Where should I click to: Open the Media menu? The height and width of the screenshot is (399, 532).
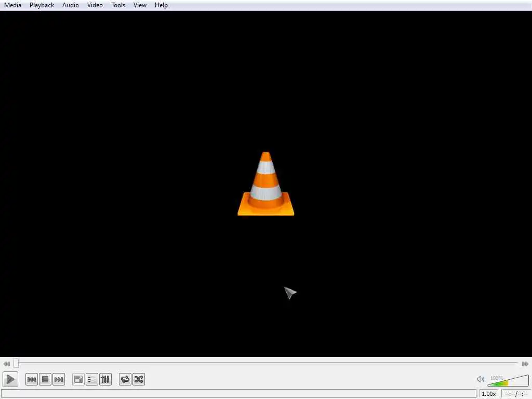12,5
